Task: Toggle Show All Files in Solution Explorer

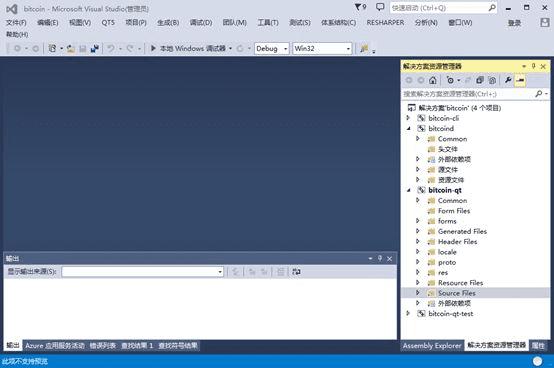Action: click(492, 81)
